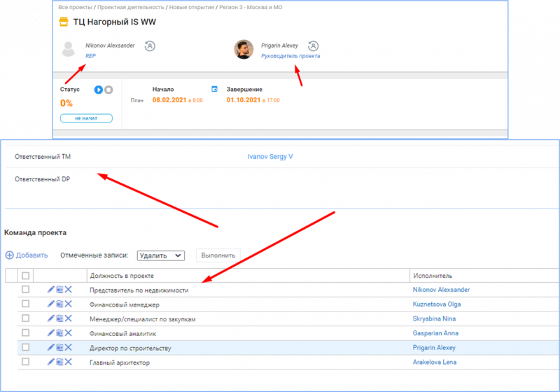Open Ivanov Sergy V profile link
Viewport: 560px width, 392px height.
click(270, 157)
